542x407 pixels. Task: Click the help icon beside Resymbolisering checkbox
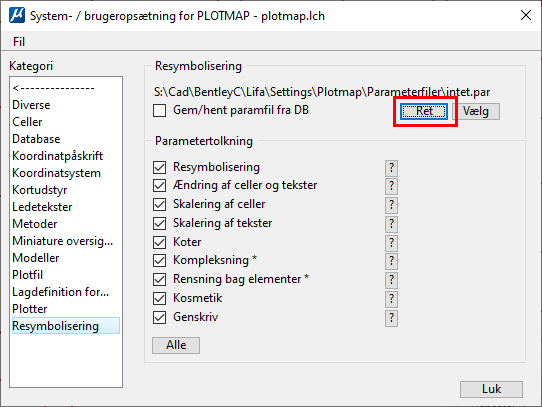coord(391,168)
